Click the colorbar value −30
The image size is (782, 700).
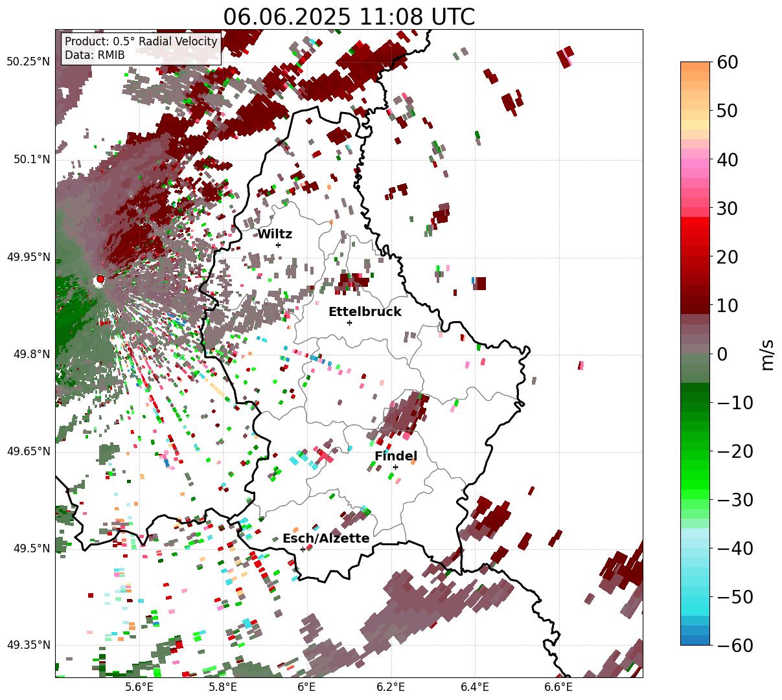[735, 499]
